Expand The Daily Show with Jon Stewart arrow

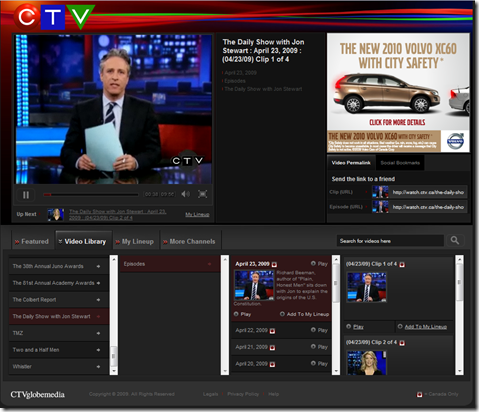[x=98, y=316]
